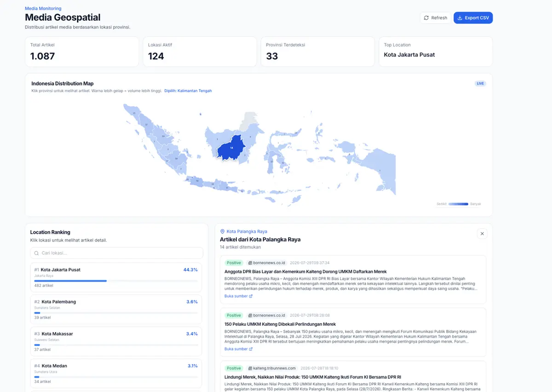The image size is (552, 392).
Task: Click the search magnifier icon in Cari lokasi
Action: click(x=37, y=253)
